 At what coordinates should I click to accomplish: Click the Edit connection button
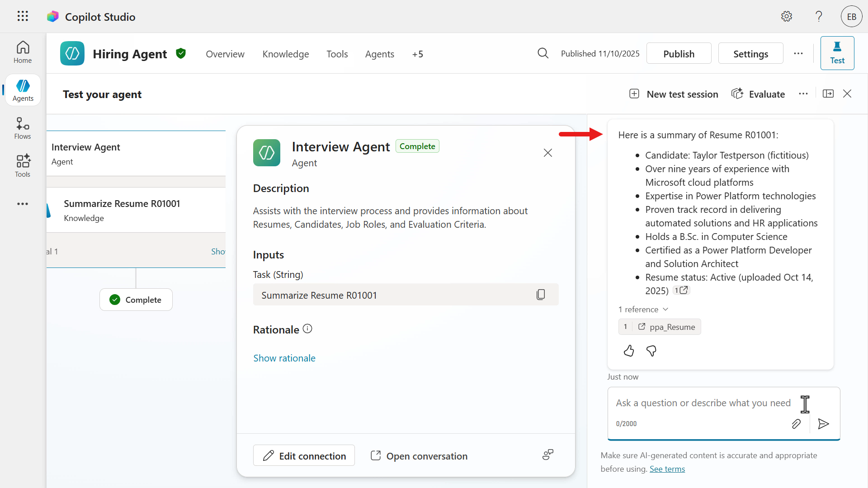[x=304, y=455]
